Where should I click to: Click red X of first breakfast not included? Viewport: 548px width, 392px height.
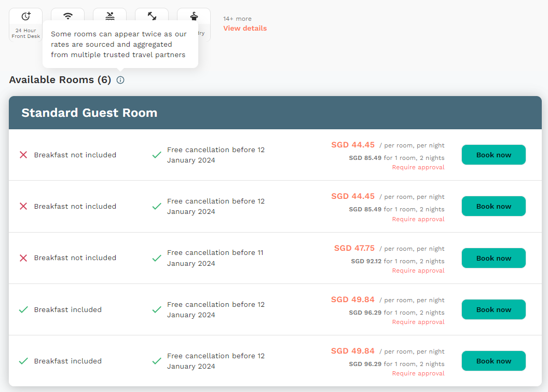pyautogui.click(x=23, y=155)
